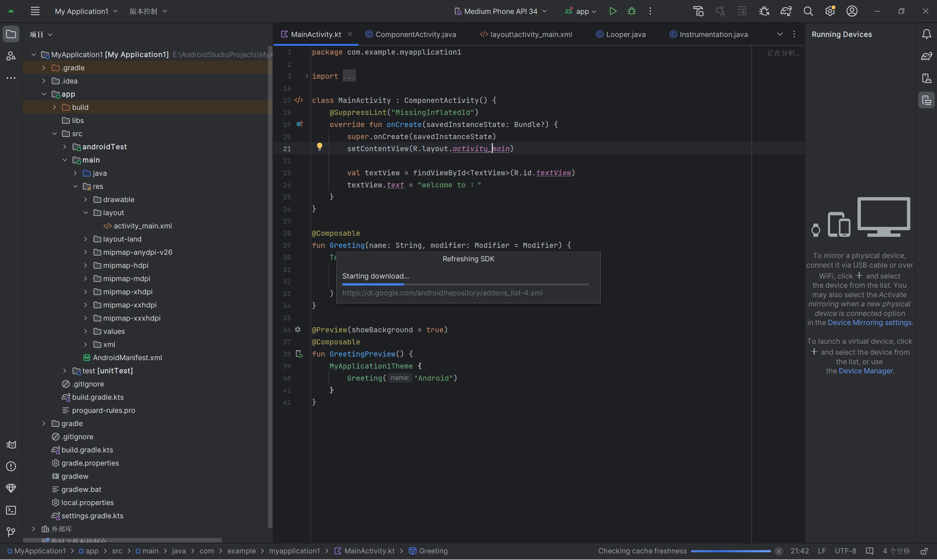Sync project with Gradle files icon

coord(786,11)
